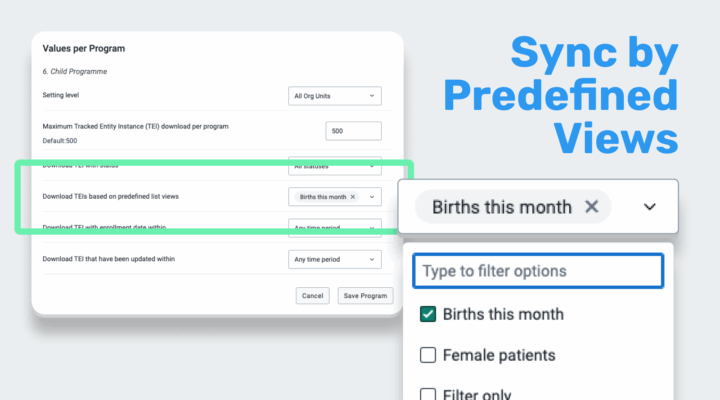Click the Values per Program dialog title

tap(83, 48)
